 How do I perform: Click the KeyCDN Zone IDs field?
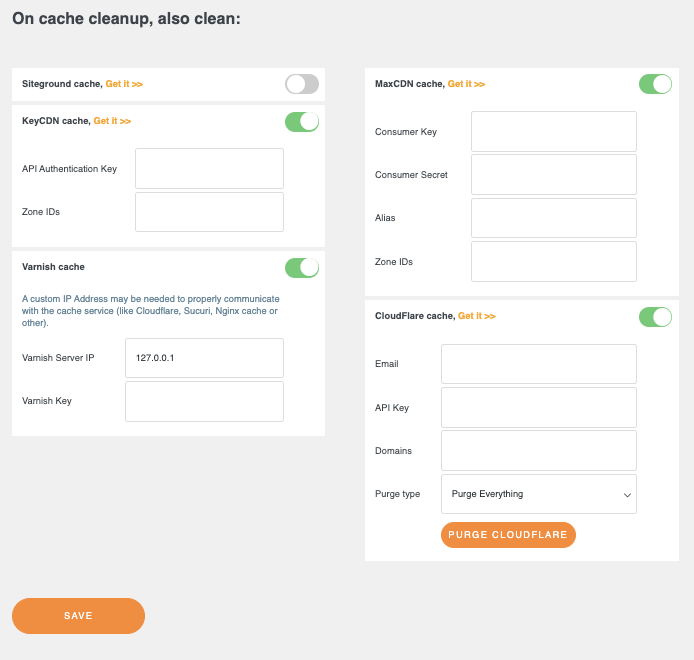coord(209,212)
